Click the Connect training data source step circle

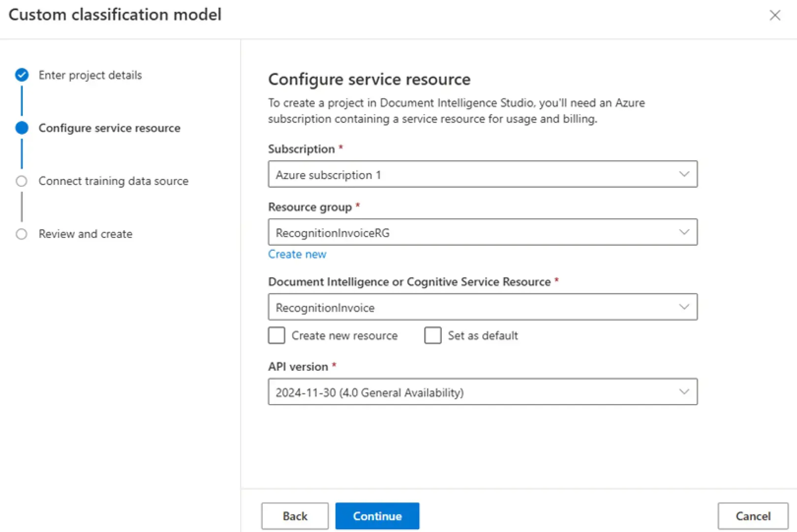(22, 181)
